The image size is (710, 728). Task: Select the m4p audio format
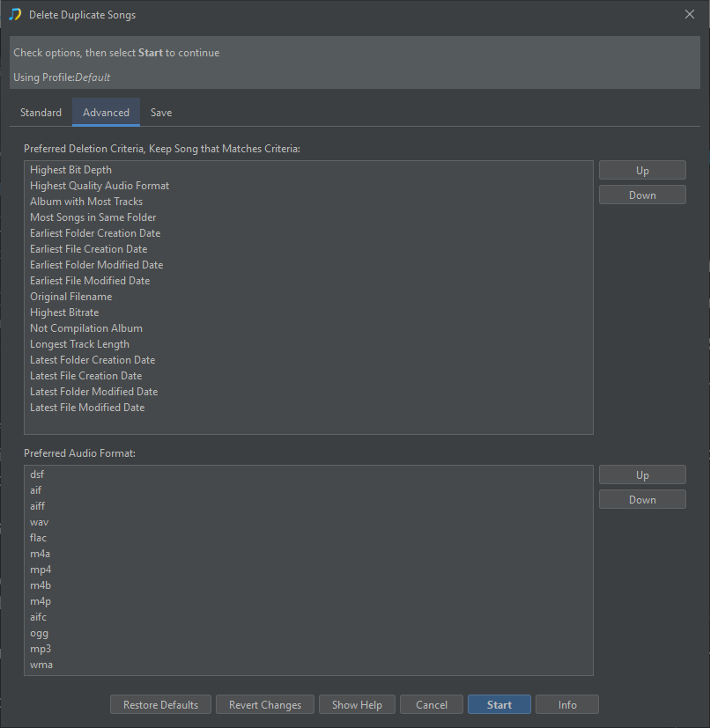pyautogui.click(x=308, y=601)
